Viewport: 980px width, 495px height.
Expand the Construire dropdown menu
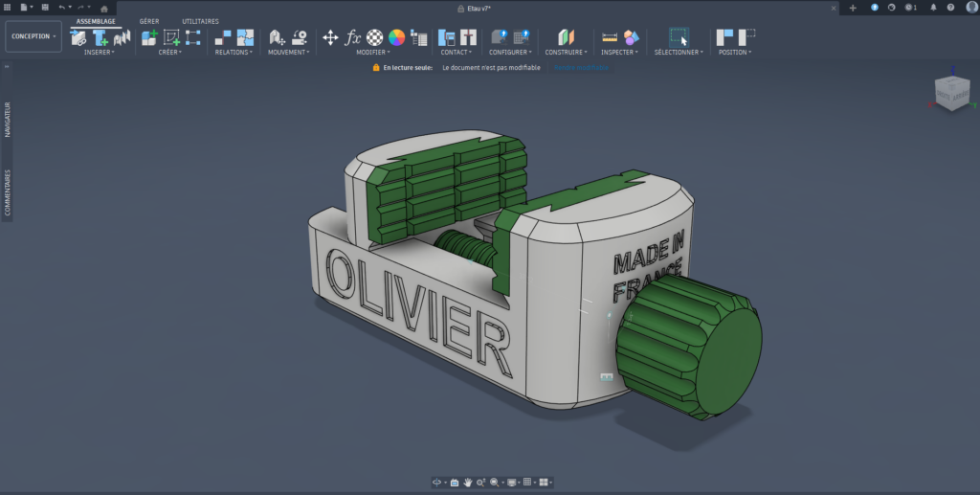pyautogui.click(x=566, y=53)
